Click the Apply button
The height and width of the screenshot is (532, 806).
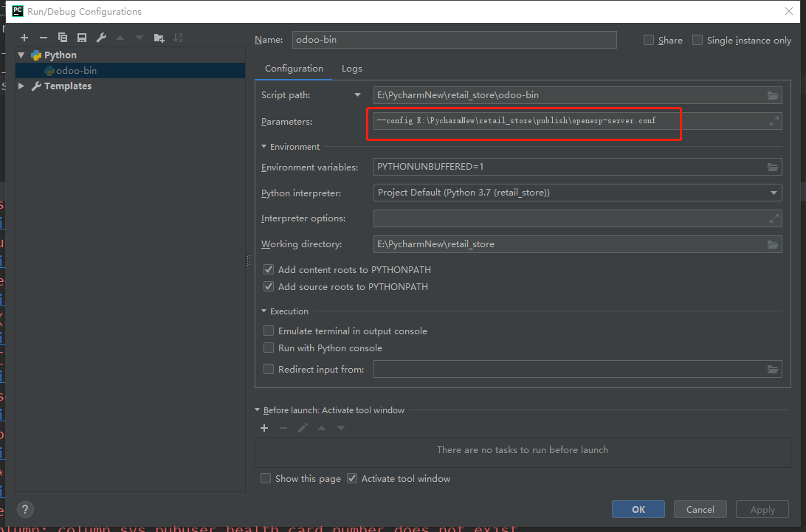click(x=762, y=509)
